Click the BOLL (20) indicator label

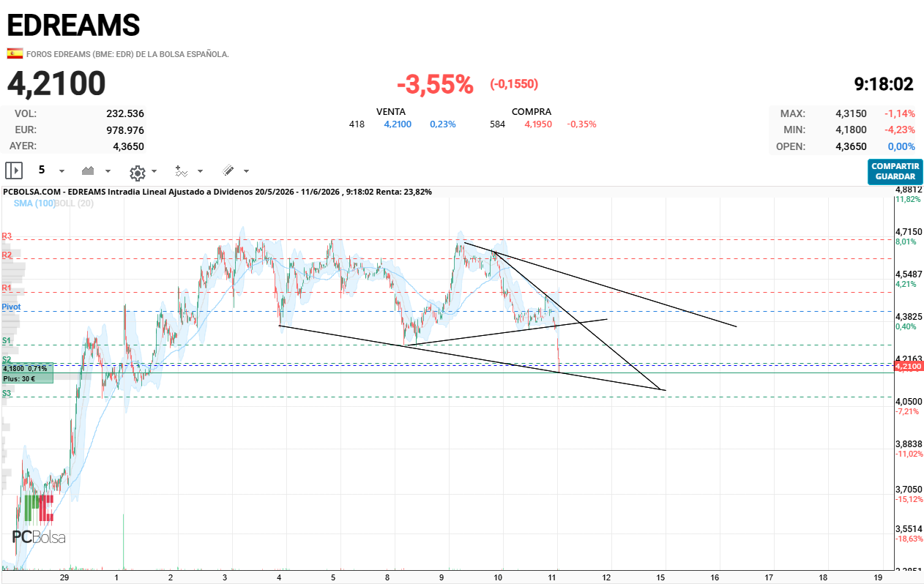tap(75, 203)
